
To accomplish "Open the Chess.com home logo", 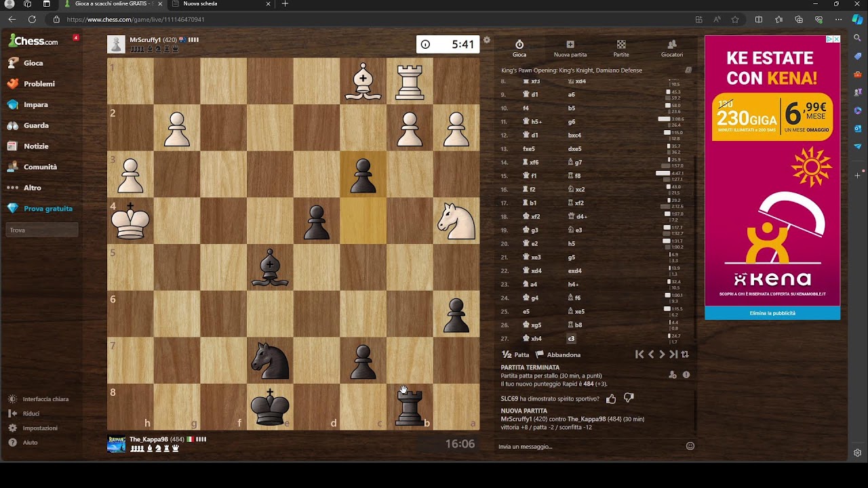I will pos(33,41).
